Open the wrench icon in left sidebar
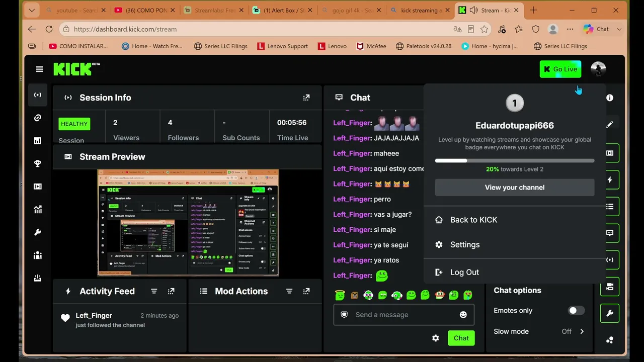 coord(38,232)
